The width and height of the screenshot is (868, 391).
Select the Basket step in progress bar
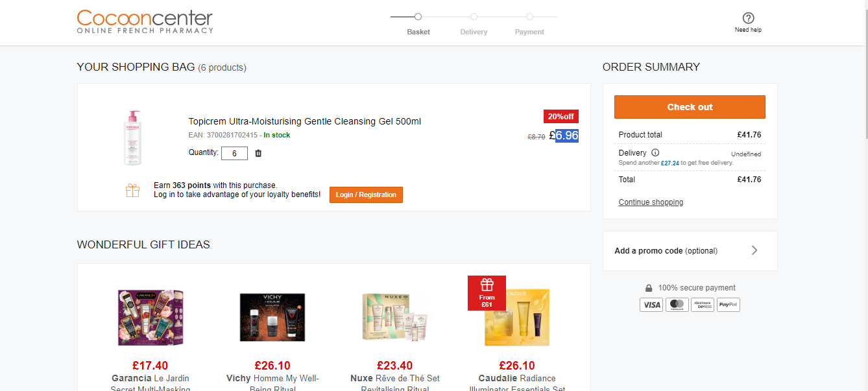click(x=418, y=23)
